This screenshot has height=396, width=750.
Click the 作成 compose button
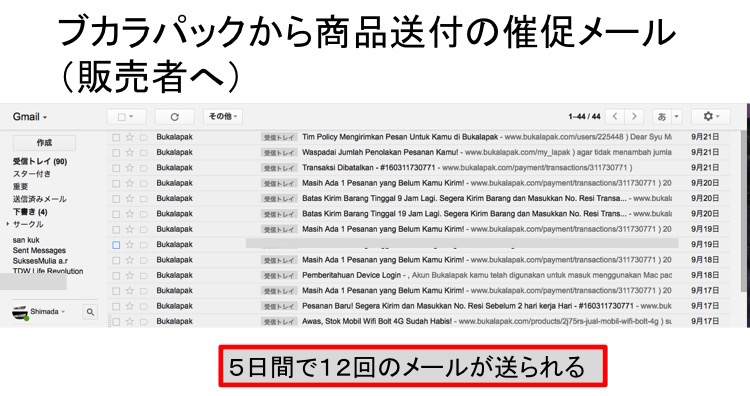pyautogui.click(x=44, y=143)
